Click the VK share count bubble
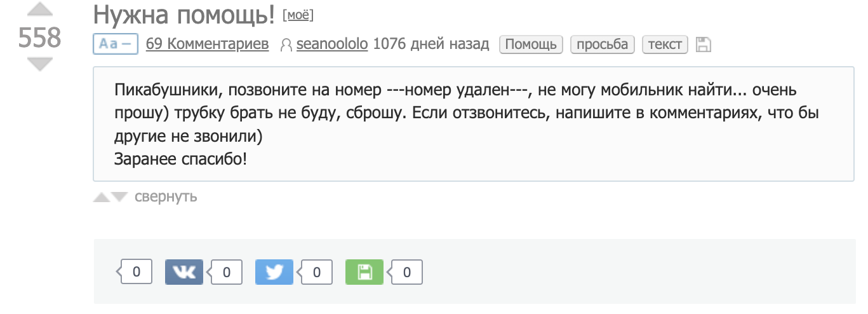The height and width of the screenshot is (314, 868). click(224, 273)
